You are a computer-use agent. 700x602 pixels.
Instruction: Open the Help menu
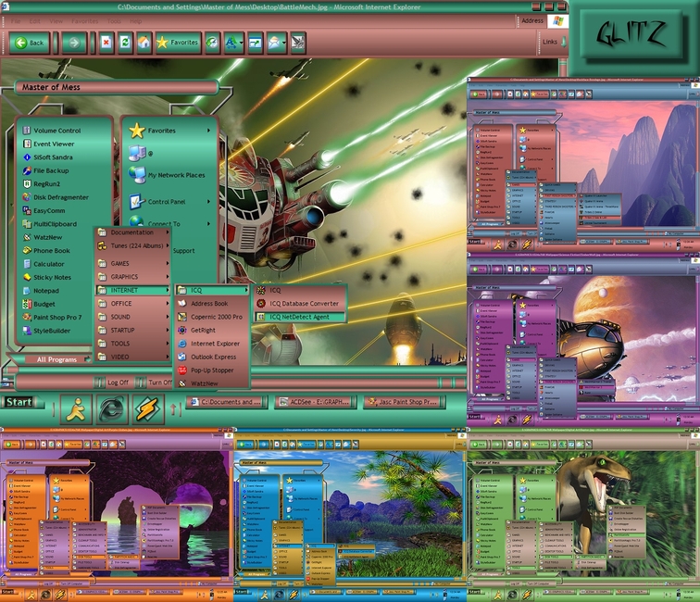click(136, 21)
